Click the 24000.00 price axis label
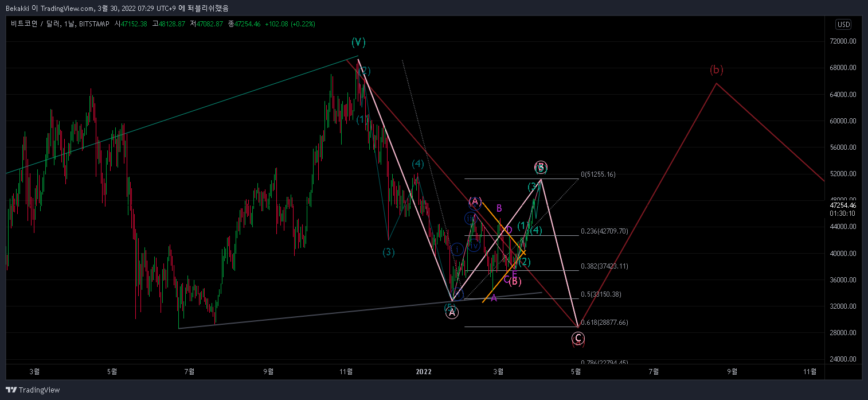The height and width of the screenshot is (400, 868). coord(844,359)
